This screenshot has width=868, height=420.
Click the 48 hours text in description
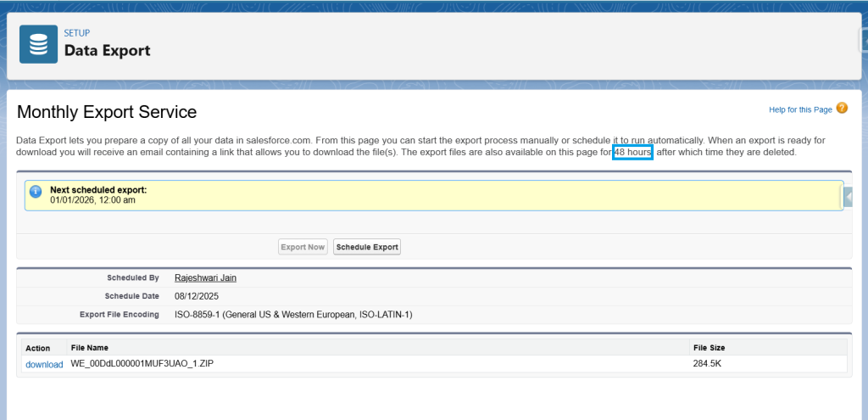(632, 153)
